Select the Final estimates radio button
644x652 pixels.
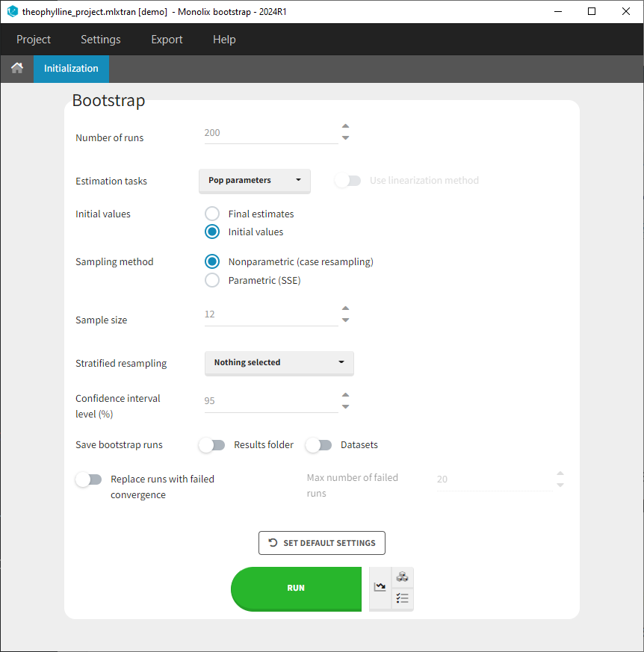[212, 214]
